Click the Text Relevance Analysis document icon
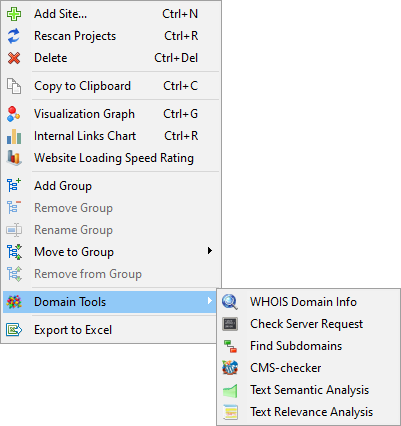The image size is (401, 426). click(x=230, y=412)
